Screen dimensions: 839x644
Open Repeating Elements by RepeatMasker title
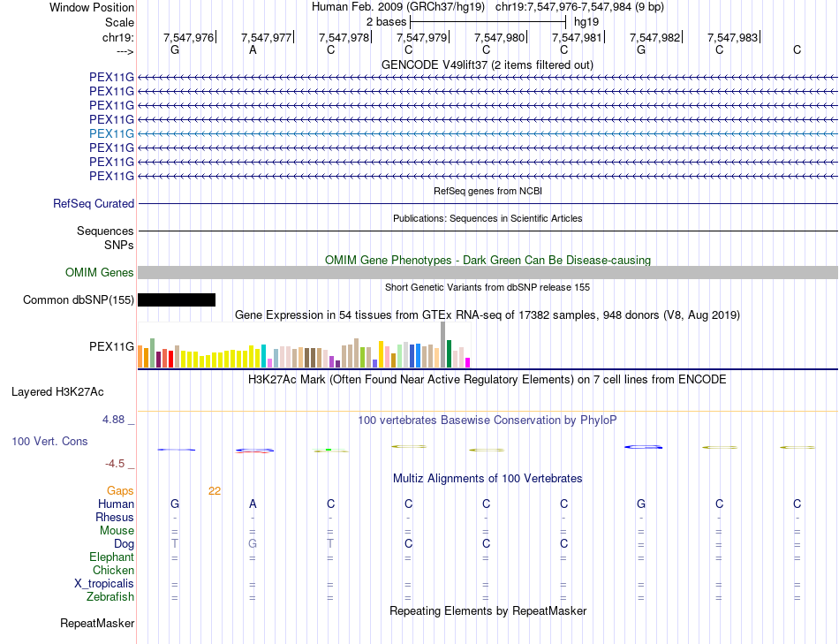[488, 610]
